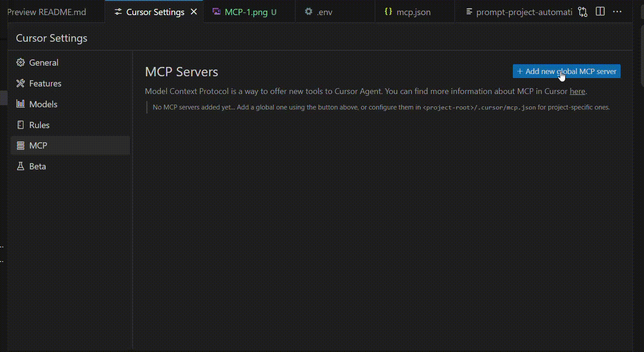Click the Model Context Protocol description text

click(x=366, y=91)
